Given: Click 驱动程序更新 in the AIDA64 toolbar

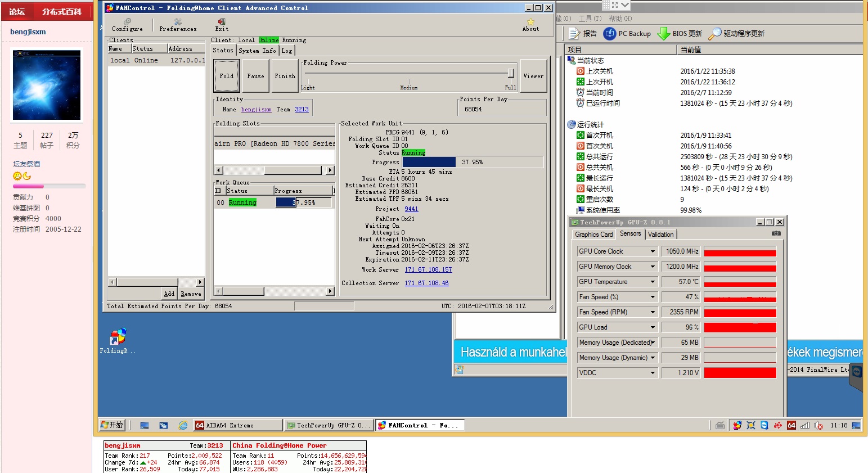Looking at the screenshot, I should tap(736, 34).
